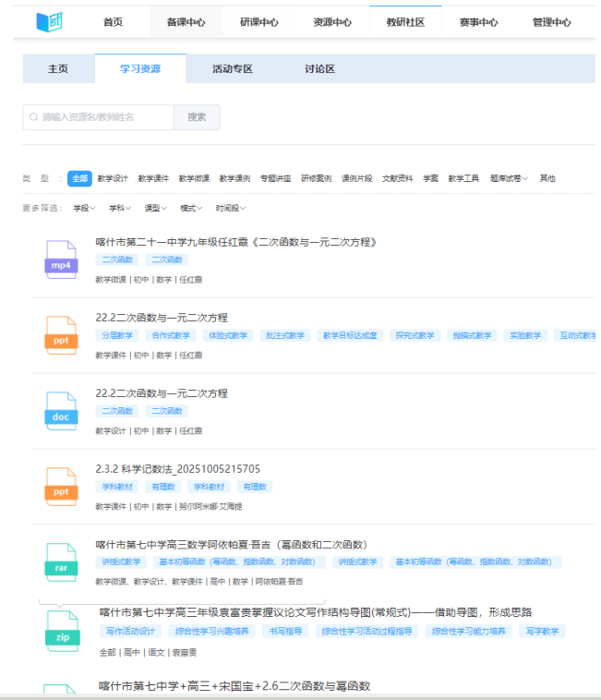Select 教研社区 in the top navigation
The width and height of the screenshot is (601, 700).
(x=405, y=22)
